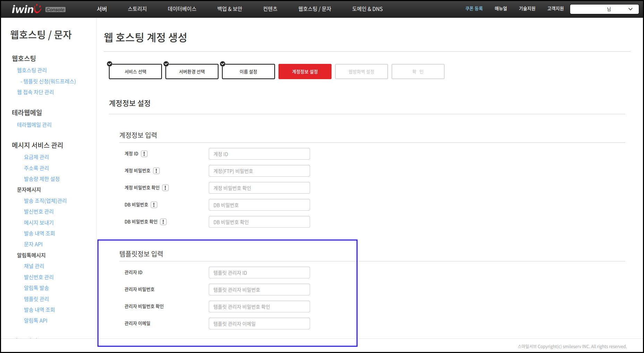Click the info icon beside DB 비밀번호

(x=154, y=205)
